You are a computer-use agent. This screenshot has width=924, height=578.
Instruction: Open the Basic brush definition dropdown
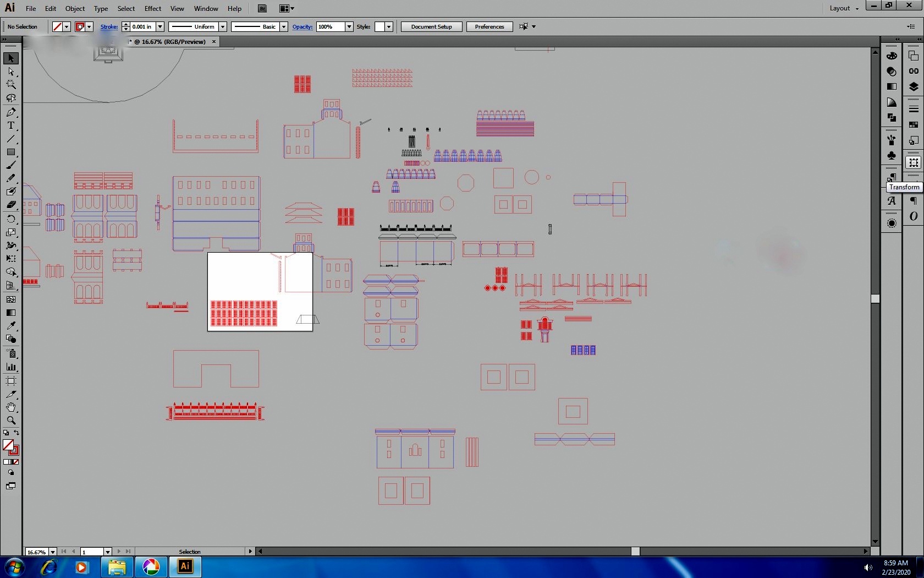coord(284,26)
